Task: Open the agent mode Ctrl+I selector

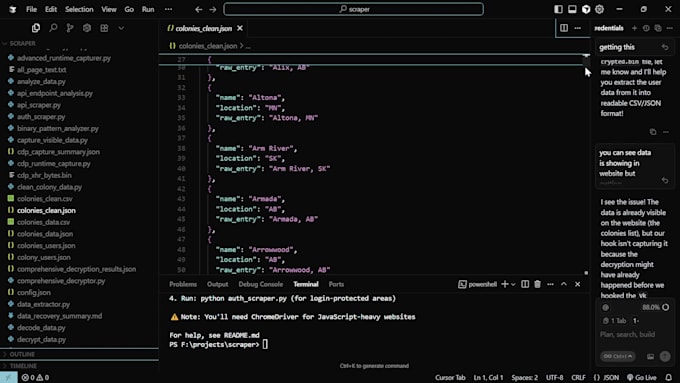Action: point(618,356)
